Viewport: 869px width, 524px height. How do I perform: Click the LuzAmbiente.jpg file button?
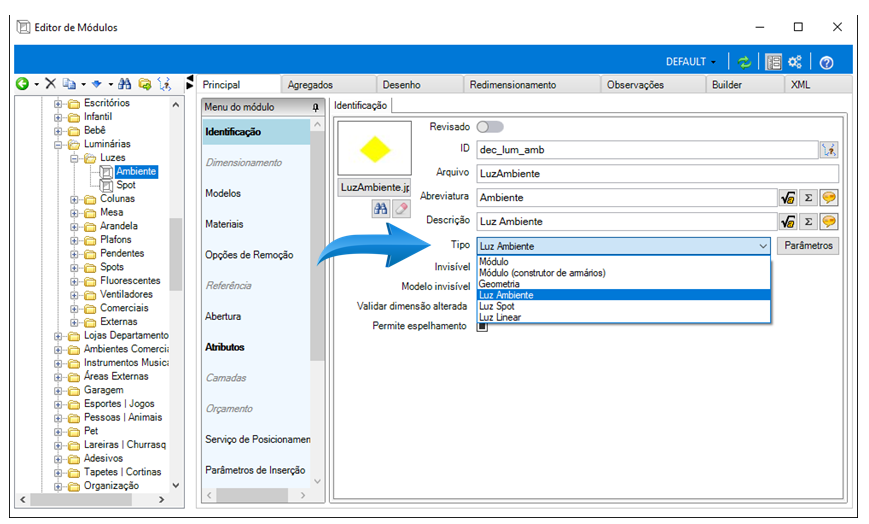click(x=375, y=187)
